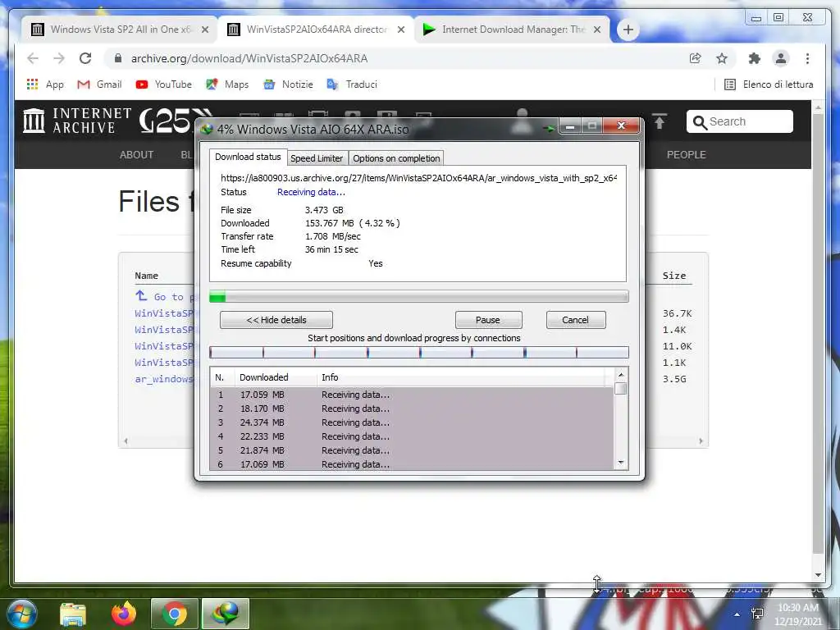Click the PEOPLE navigation item
This screenshot has height=630, width=840.
tap(687, 155)
